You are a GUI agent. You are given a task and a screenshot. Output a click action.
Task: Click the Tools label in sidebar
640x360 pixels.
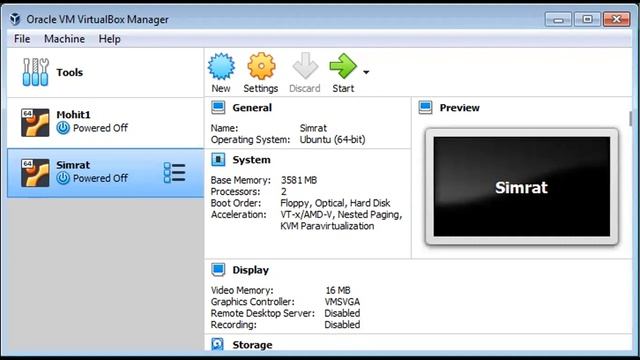(70, 72)
